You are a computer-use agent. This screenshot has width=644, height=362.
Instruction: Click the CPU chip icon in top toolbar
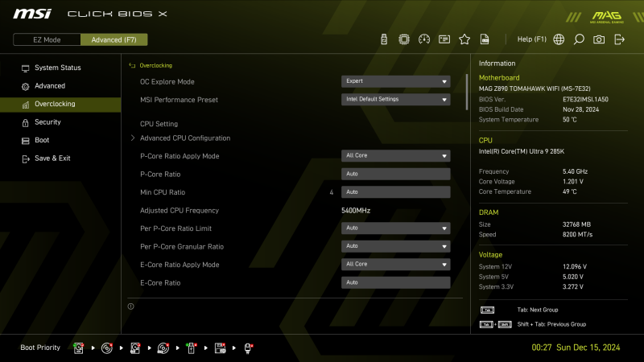[x=404, y=39]
